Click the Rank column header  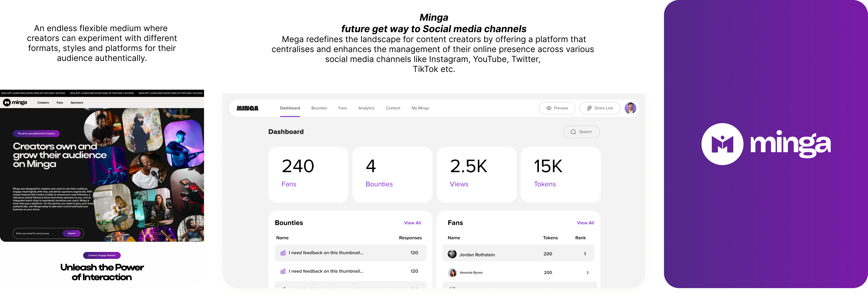coord(580,238)
